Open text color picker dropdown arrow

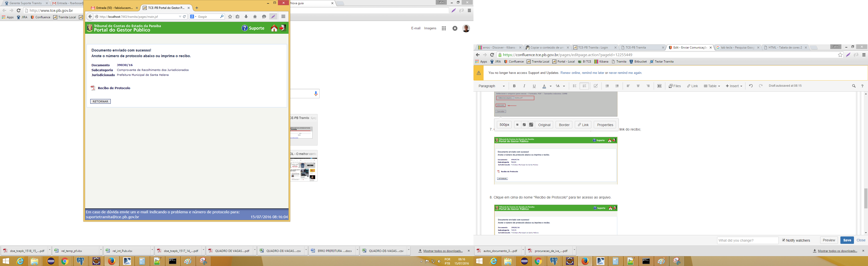[551, 86]
